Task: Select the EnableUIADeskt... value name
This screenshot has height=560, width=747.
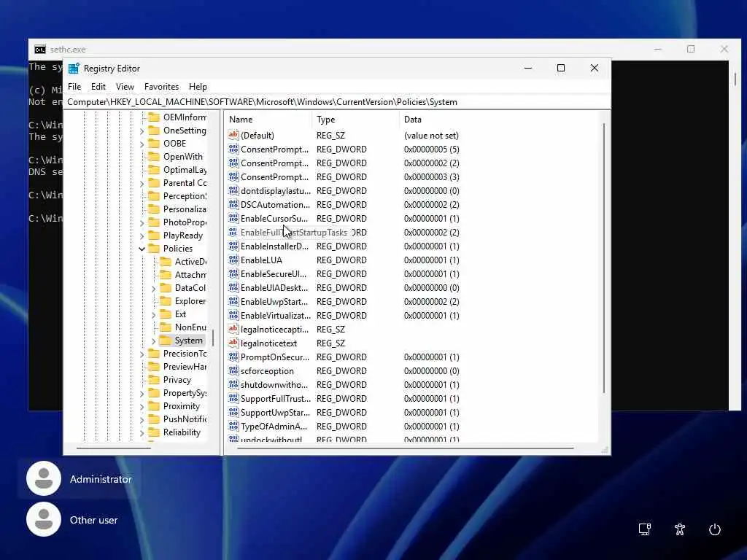Action: 274,287
